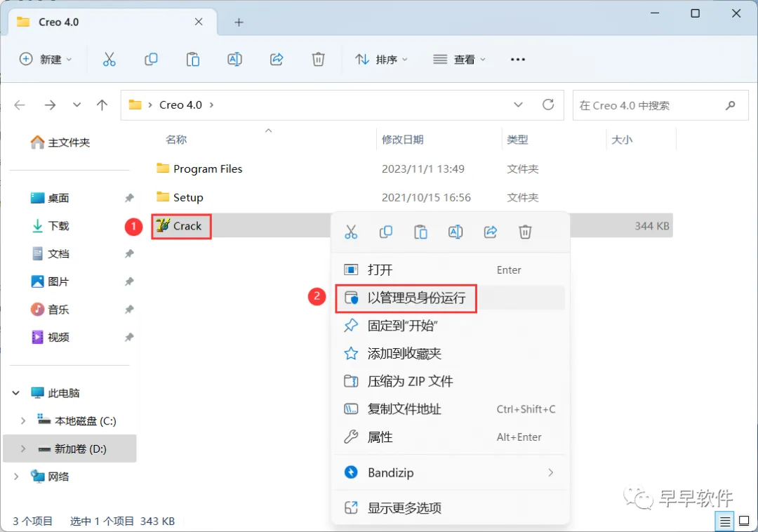Open the 排序 sort dropdown
This screenshot has height=532, width=758.
coord(381,60)
